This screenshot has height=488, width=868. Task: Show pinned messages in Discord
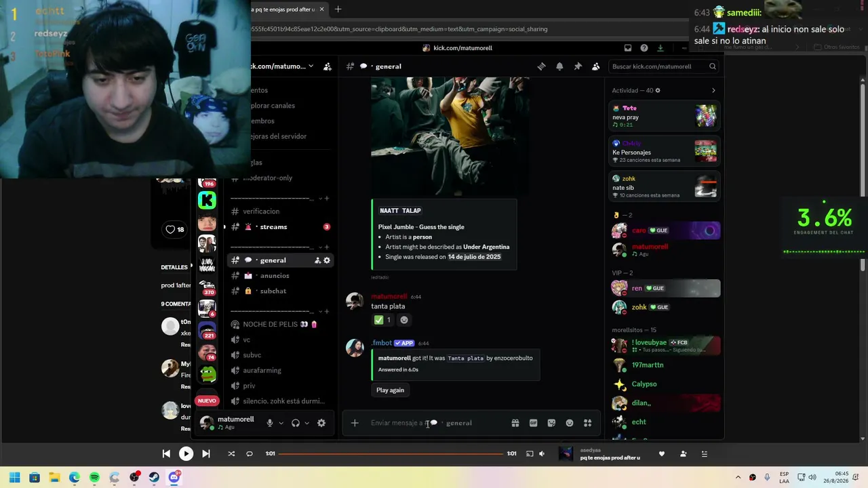tap(578, 66)
